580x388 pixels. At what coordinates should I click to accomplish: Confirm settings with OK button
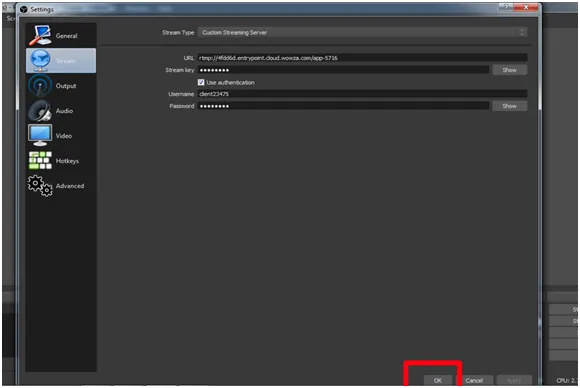438,380
